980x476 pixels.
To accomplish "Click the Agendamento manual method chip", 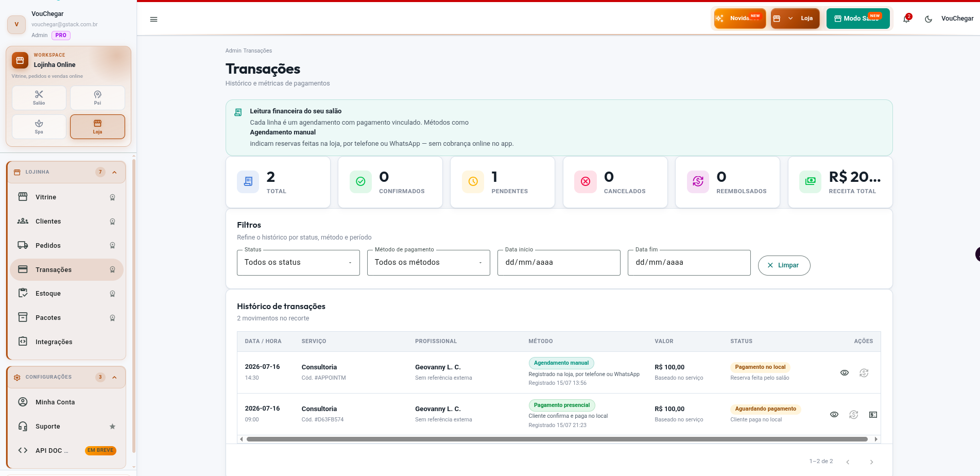I will click(x=561, y=363).
